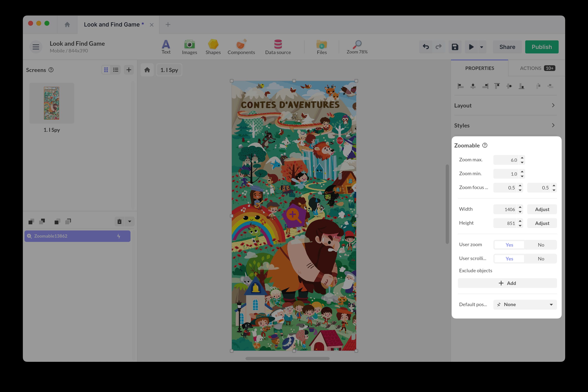Click the save disk icon
The height and width of the screenshot is (392, 588).
tap(454, 47)
